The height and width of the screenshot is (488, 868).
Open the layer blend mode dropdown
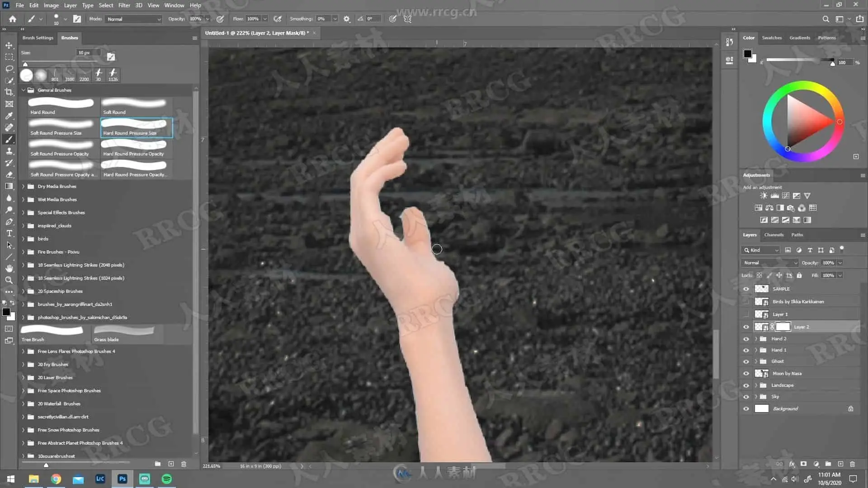point(770,263)
